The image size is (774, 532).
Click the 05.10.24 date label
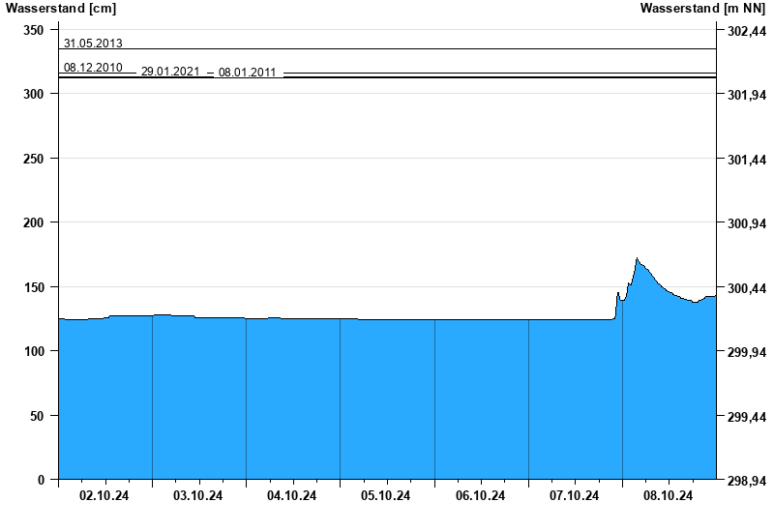[x=386, y=495]
